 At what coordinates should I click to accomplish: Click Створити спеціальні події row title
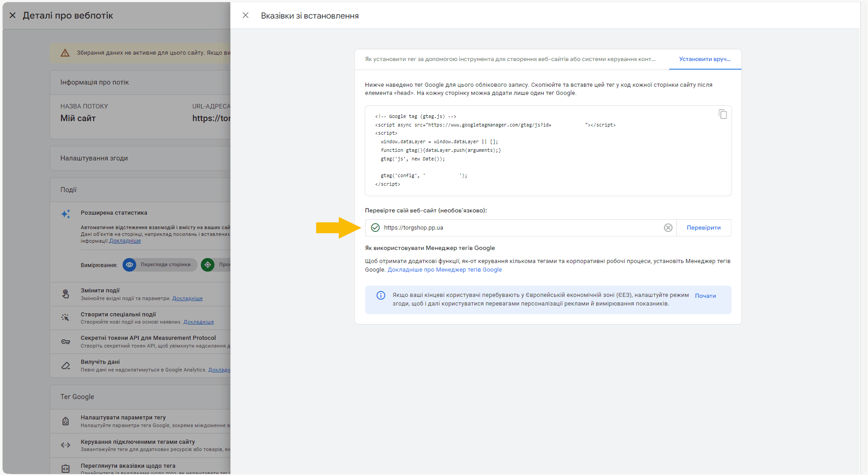click(x=118, y=315)
